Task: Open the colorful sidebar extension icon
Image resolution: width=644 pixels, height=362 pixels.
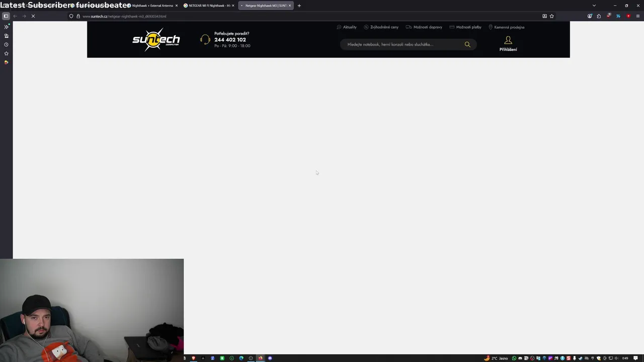Action: (6, 62)
